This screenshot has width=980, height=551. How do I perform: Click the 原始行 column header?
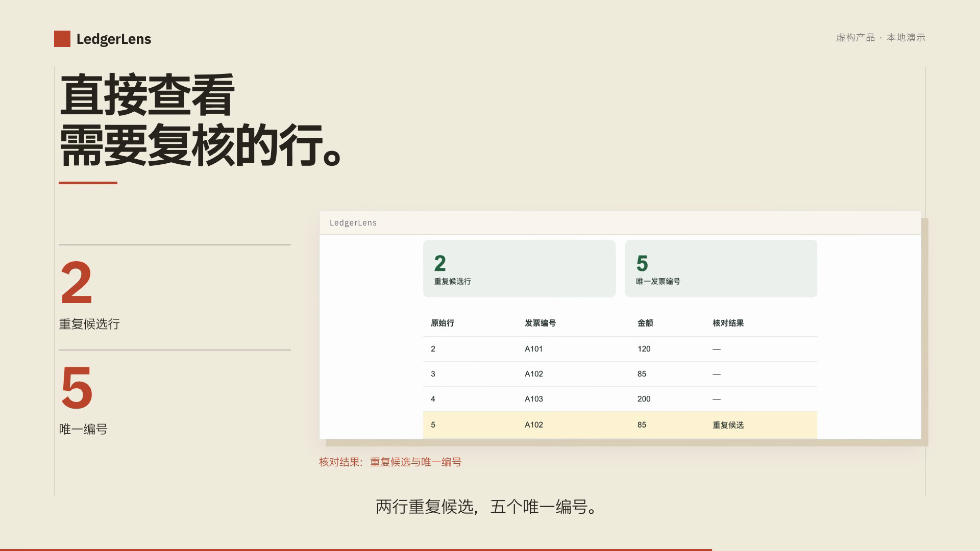443,323
